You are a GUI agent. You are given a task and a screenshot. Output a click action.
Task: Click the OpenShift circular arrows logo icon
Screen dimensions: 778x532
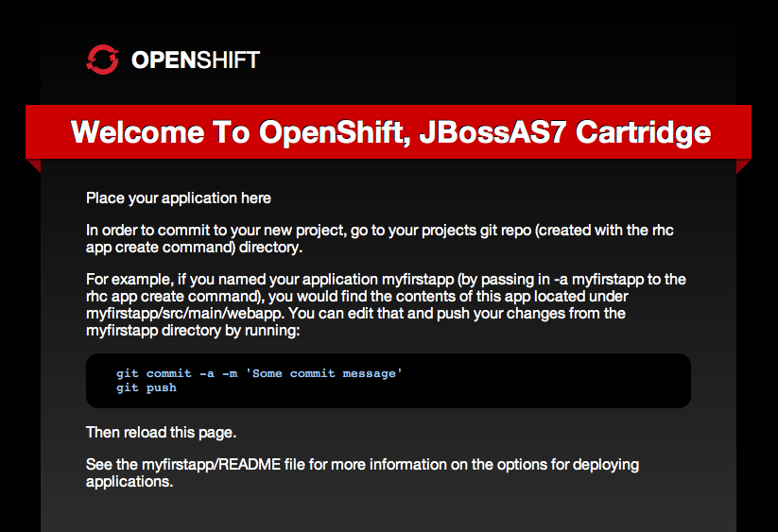tap(102, 60)
